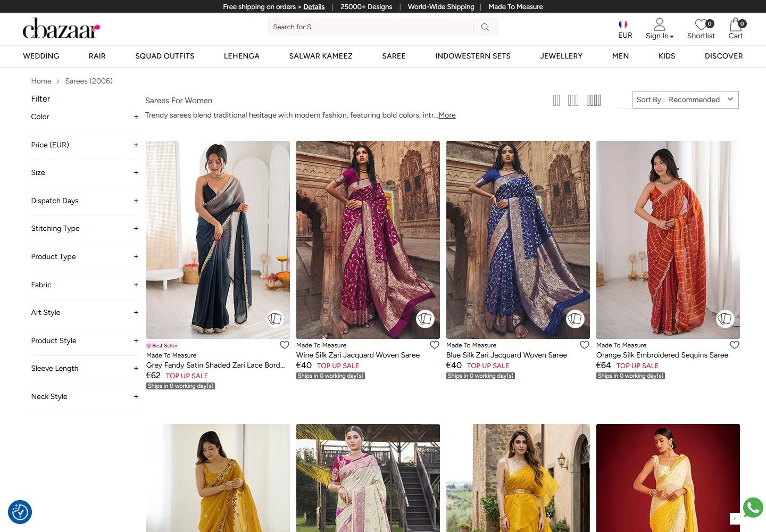The width and height of the screenshot is (766, 532).
Task: Open Grey Fandy Satin Shaded Zari Lace title
Action: [x=215, y=365]
